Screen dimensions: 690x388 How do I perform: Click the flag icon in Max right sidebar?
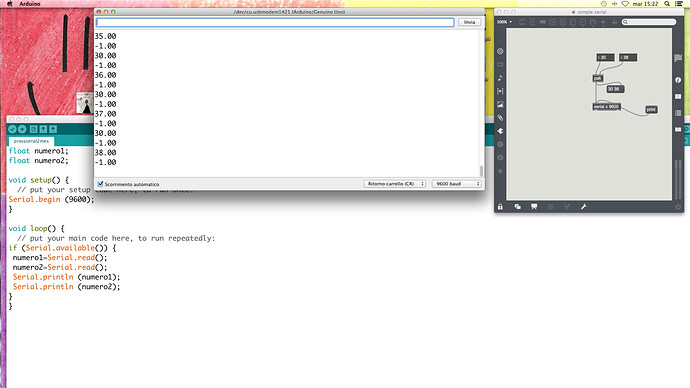click(x=678, y=58)
